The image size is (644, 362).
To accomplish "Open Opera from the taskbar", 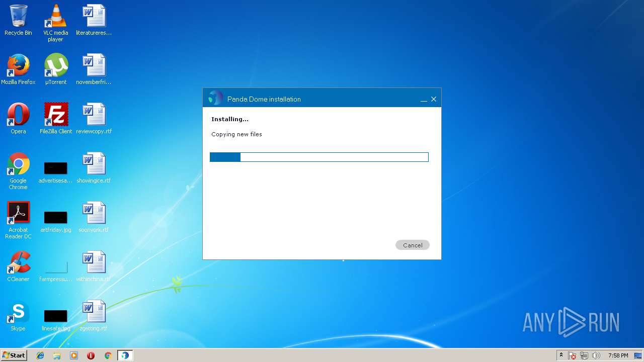I will pyautogui.click(x=91, y=355).
